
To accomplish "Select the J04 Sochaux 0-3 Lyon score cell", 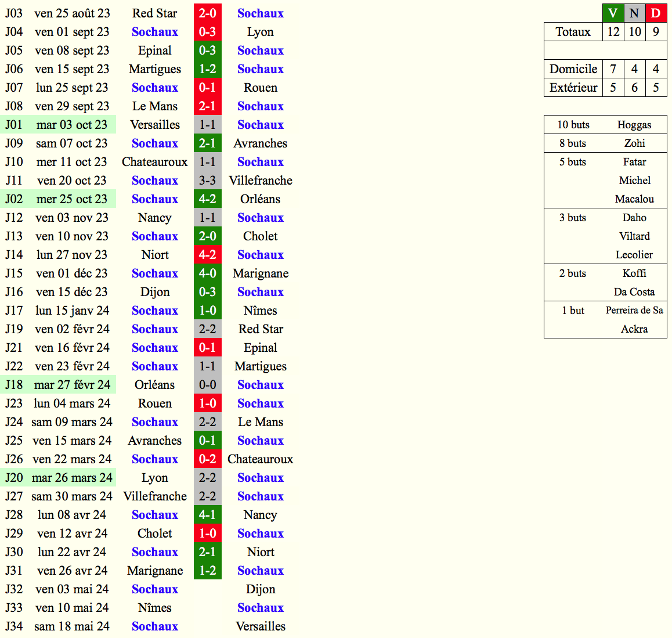I will coord(207,32).
